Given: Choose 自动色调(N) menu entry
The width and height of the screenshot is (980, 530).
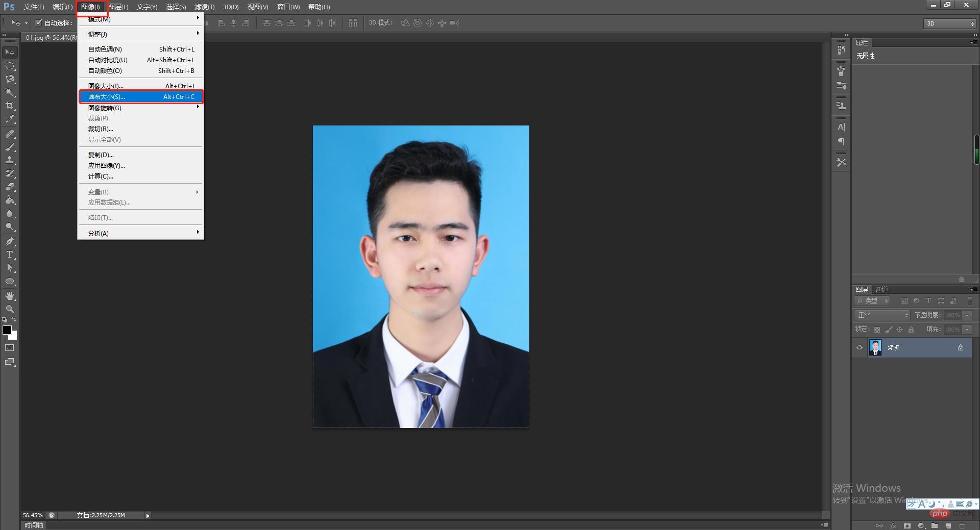Looking at the screenshot, I should [x=141, y=49].
